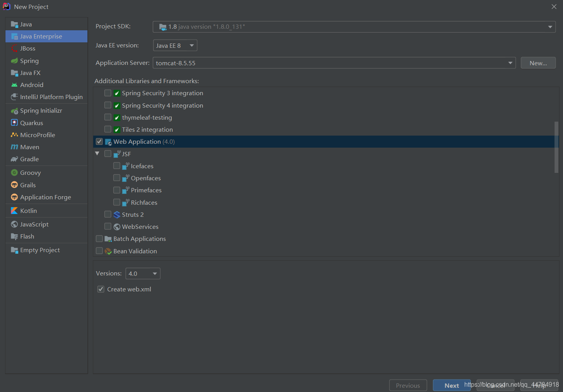Select the Flash icon
The width and height of the screenshot is (563, 392).
click(x=14, y=237)
